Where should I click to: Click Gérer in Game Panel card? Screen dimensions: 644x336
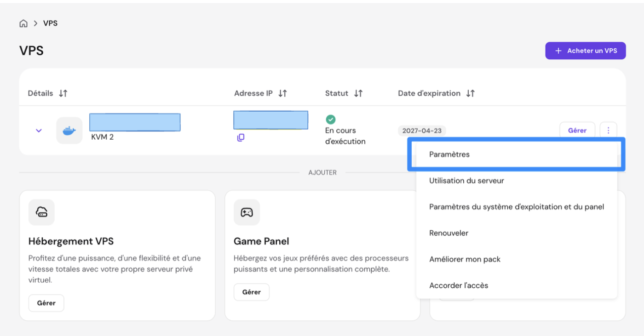tap(252, 292)
